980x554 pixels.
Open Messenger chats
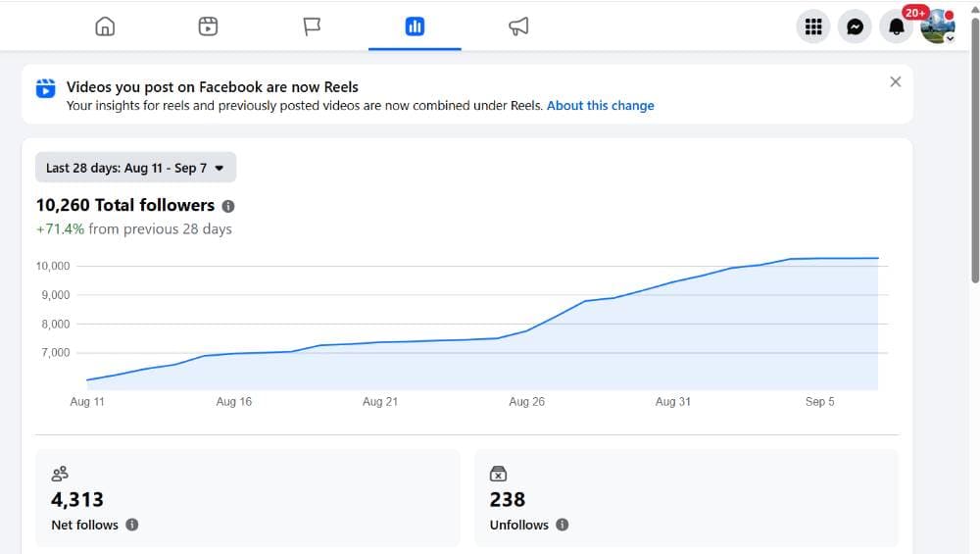point(855,26)
